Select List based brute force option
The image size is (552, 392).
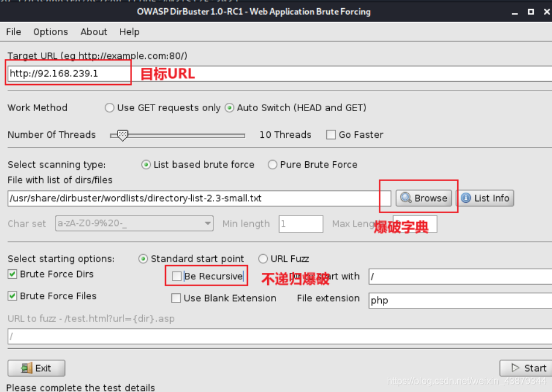[x=146, y=165]
